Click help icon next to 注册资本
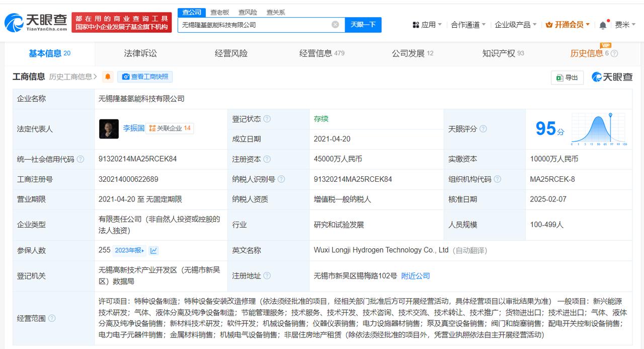The width and height of the screenshot is (644, 349). pos(267,159)
